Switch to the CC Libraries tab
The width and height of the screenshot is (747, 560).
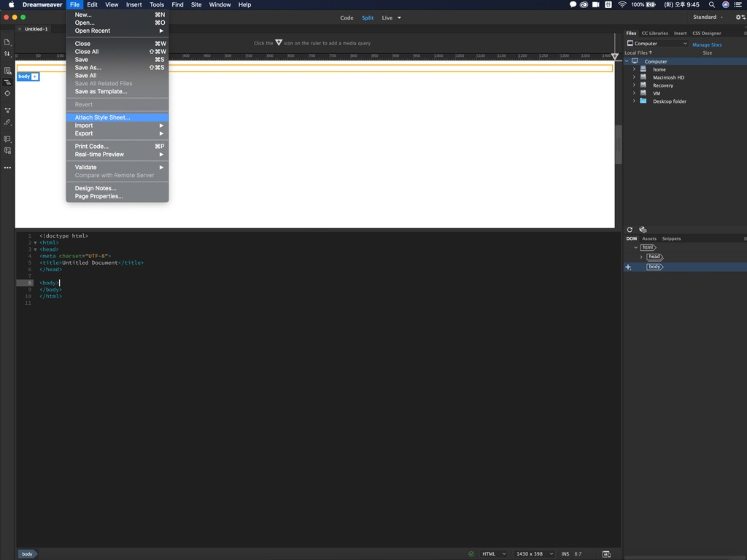click(x=654, y=34)
